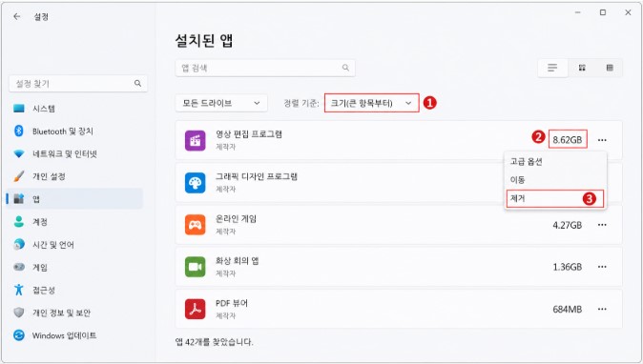Viewport: 643px width, 364px height.
Task: Open more options for 온라인 게임
Action: (x=602, y=225)
